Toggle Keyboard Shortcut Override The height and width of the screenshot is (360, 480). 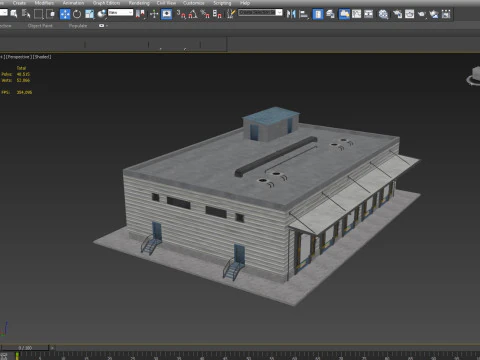[167, 14]
